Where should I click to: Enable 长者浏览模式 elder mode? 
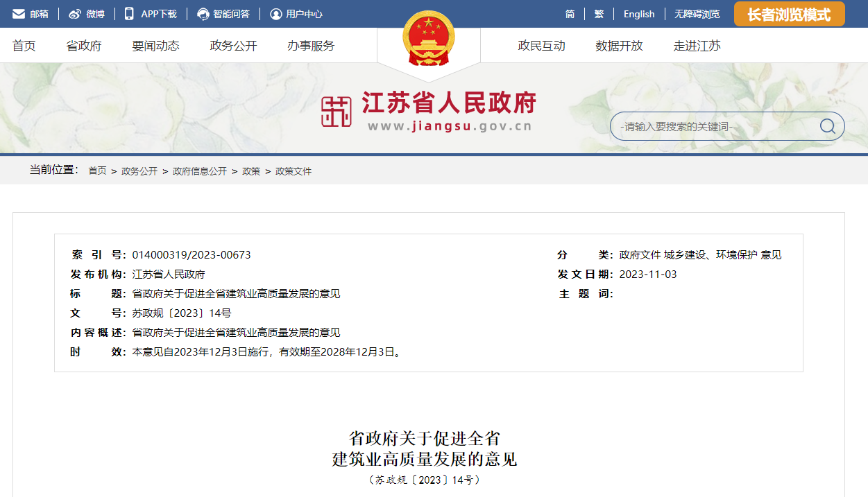coord(789,13)
